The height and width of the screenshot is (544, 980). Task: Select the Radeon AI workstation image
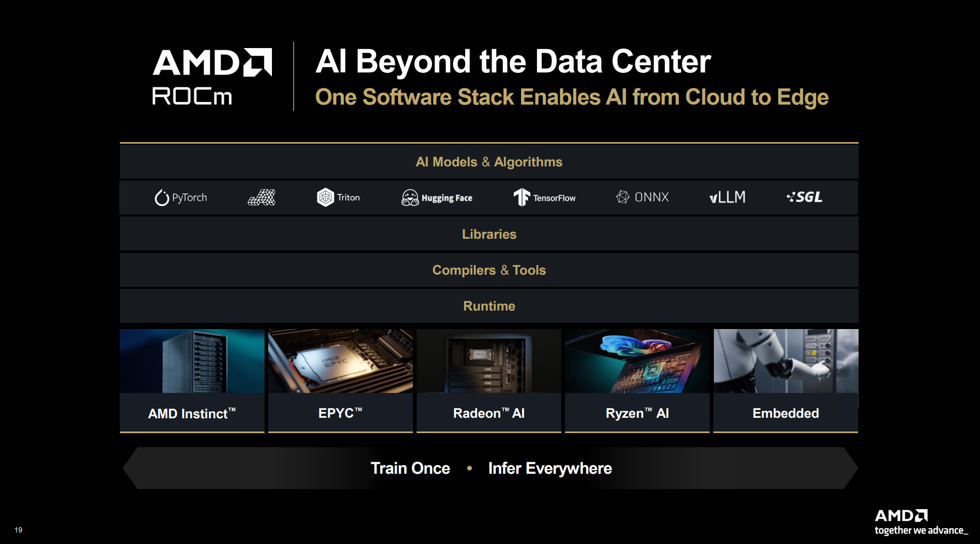point(489,361)
